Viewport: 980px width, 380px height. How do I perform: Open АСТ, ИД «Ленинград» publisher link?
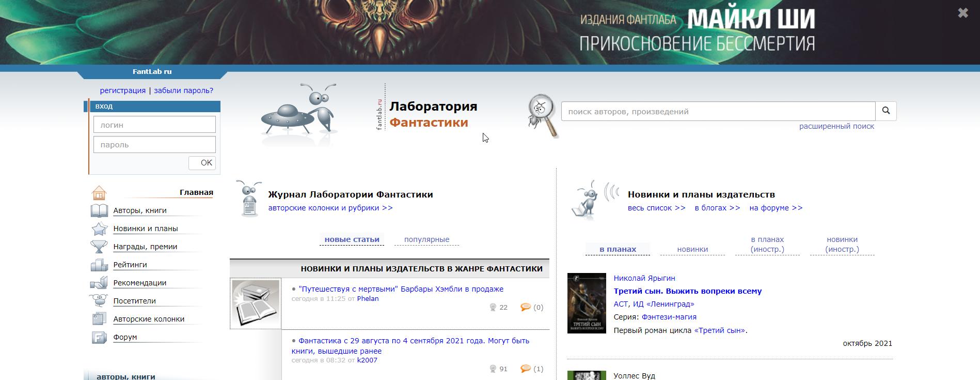(654, 304)
